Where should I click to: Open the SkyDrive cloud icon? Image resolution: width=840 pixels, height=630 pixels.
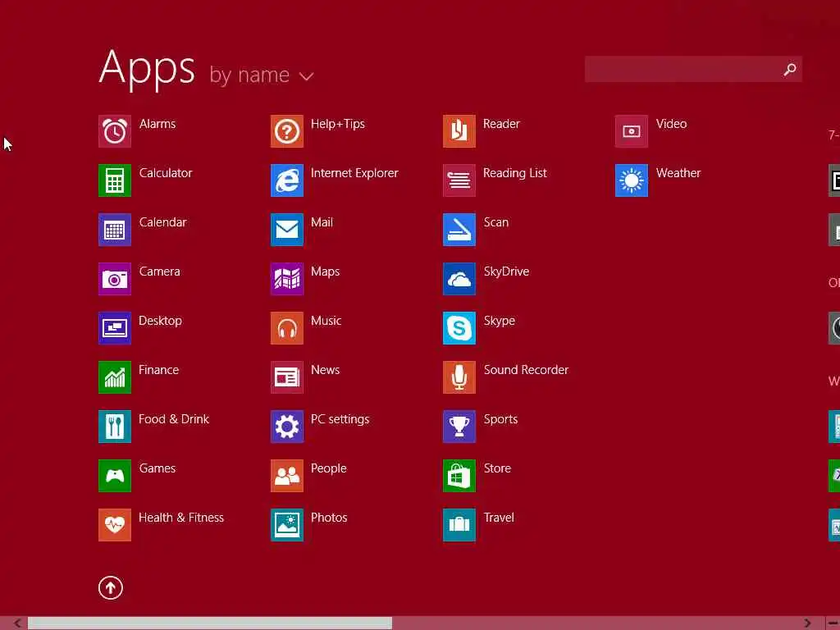click(459, 279)
